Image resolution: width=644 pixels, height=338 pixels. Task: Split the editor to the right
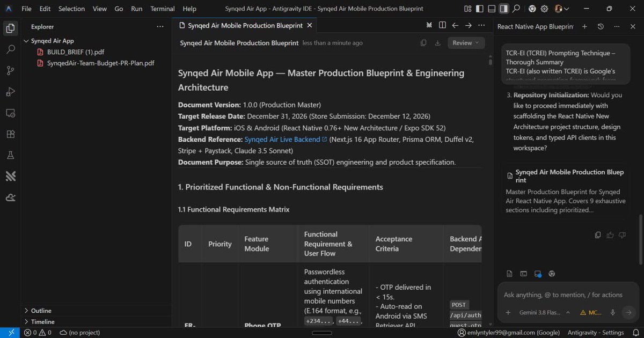coord(442,25)
